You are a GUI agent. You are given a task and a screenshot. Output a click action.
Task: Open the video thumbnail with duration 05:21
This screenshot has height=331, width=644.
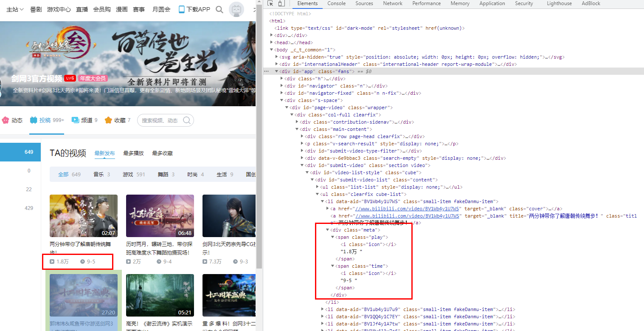pos(160,295)
